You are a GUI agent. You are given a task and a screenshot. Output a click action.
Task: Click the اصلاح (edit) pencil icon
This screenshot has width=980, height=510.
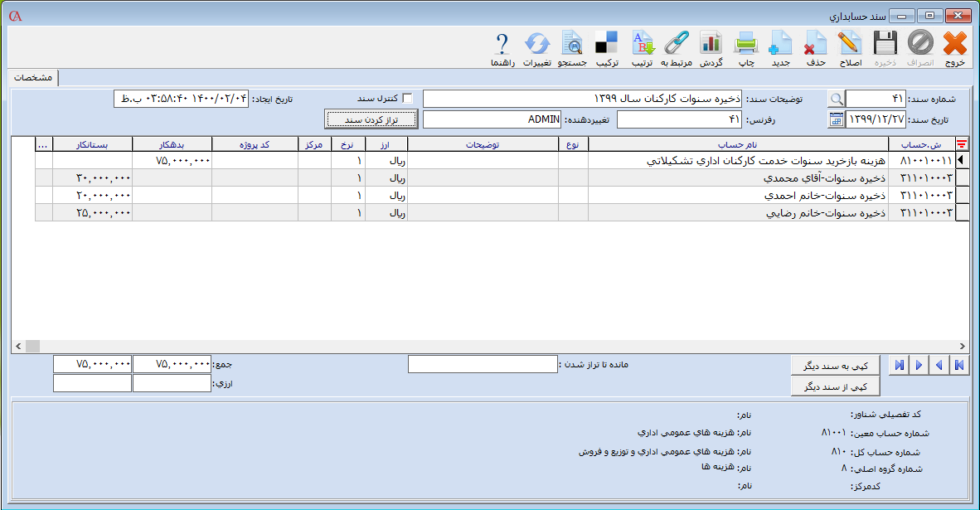(850, 44)
